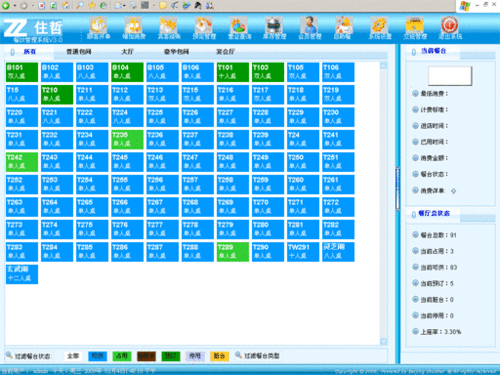
Task: Open 宾客结账 checkout icon
Action: pos(169,28)
